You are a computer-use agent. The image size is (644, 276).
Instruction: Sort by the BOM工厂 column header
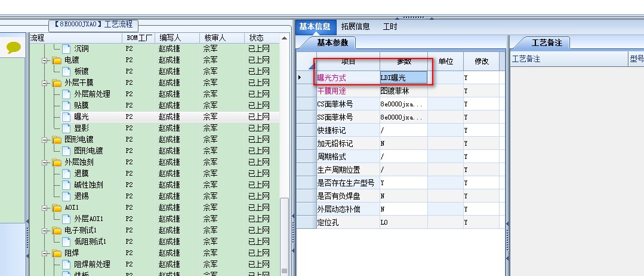[139, 38]
